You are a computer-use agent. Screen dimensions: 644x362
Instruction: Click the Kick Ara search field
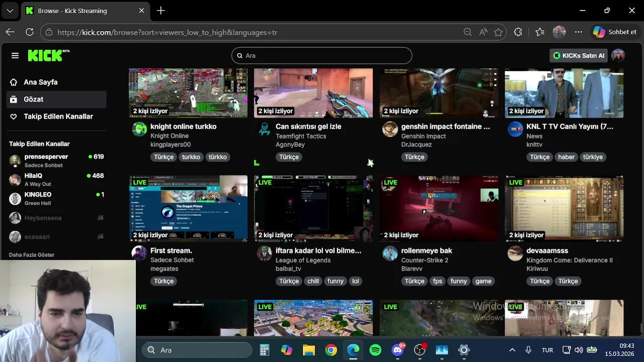point(322,56)
